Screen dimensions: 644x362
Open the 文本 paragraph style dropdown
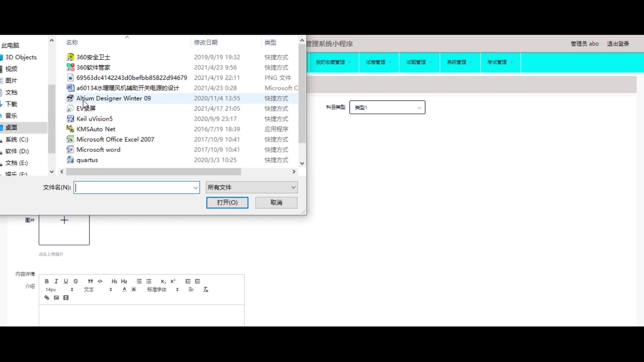tap(98, 290)
